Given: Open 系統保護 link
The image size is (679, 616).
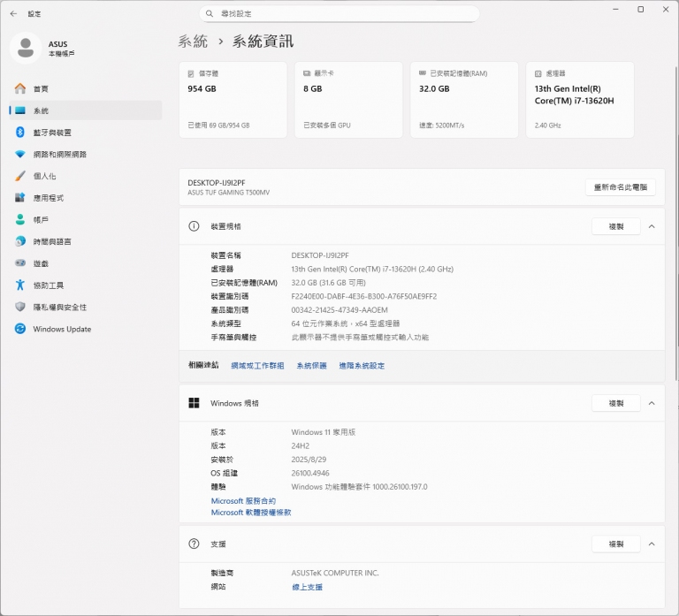Looking at the screenshot, I should click(311, 366).
